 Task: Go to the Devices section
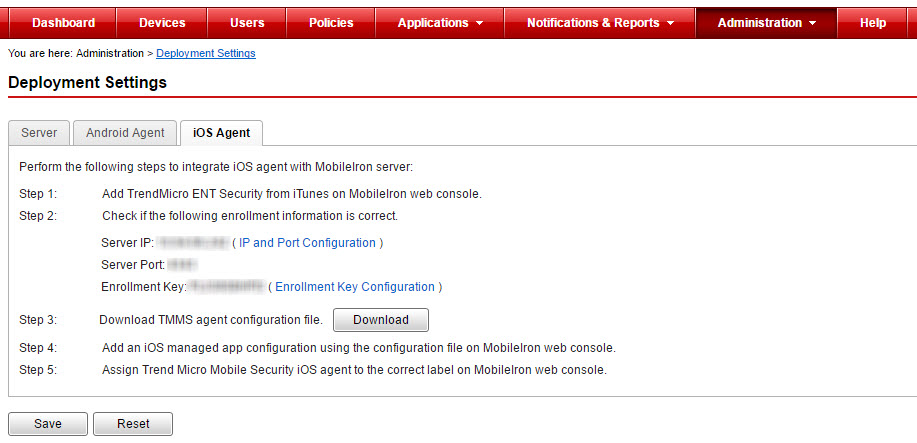[x=161, y=23]
